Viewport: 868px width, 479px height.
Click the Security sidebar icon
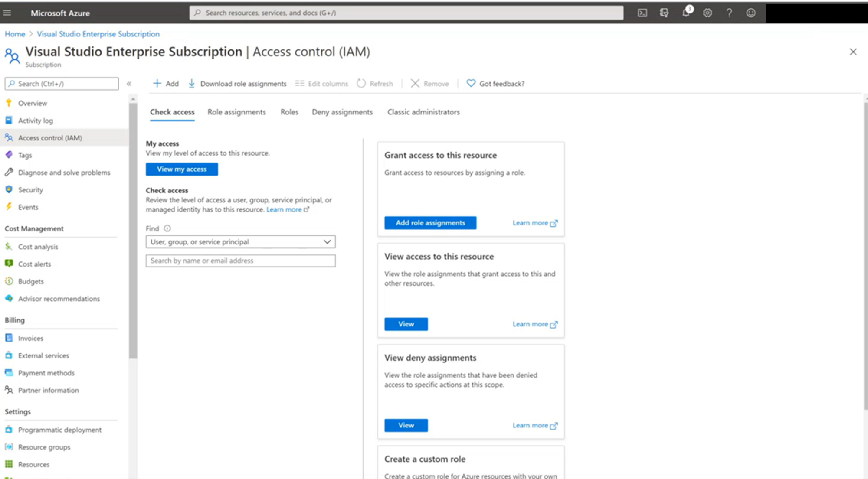point(10,189)
